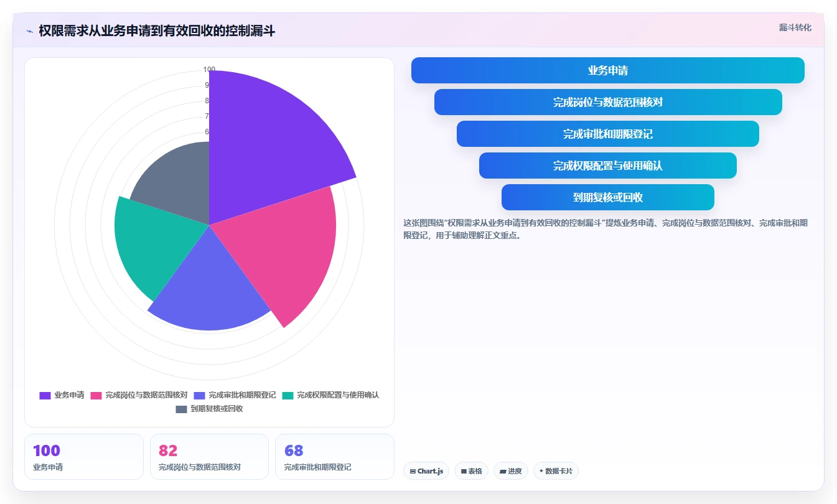Open the 82 完成岗位与数据范围核对 data card

209,457
